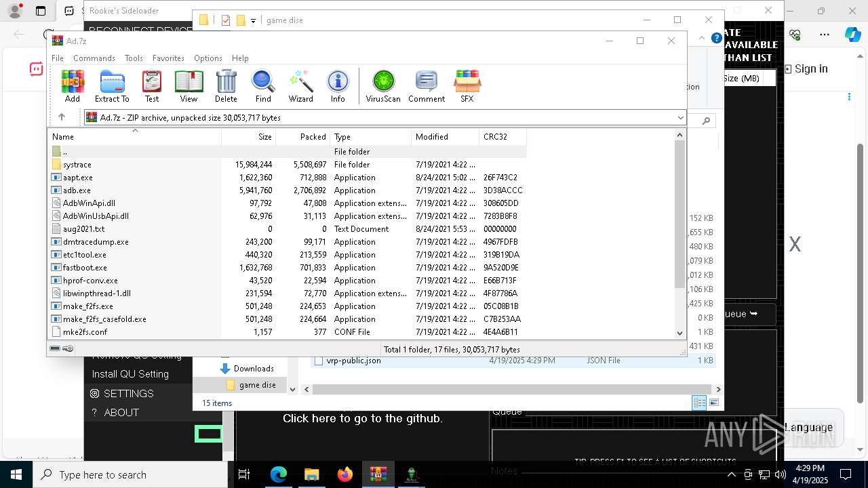Click the WinRAR file list vertical scrollbar
The width and height of the screenshot is (868, 488).
coord(680,216)
